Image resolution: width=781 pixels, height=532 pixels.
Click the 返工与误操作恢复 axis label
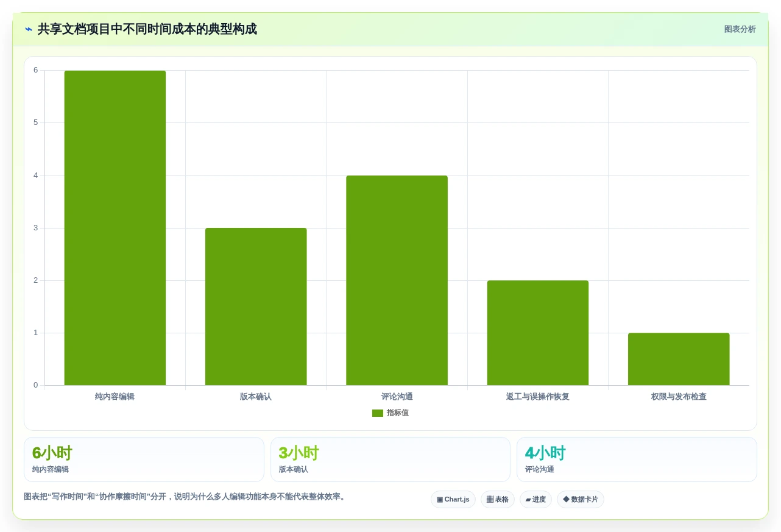click(x=538, y=397)
